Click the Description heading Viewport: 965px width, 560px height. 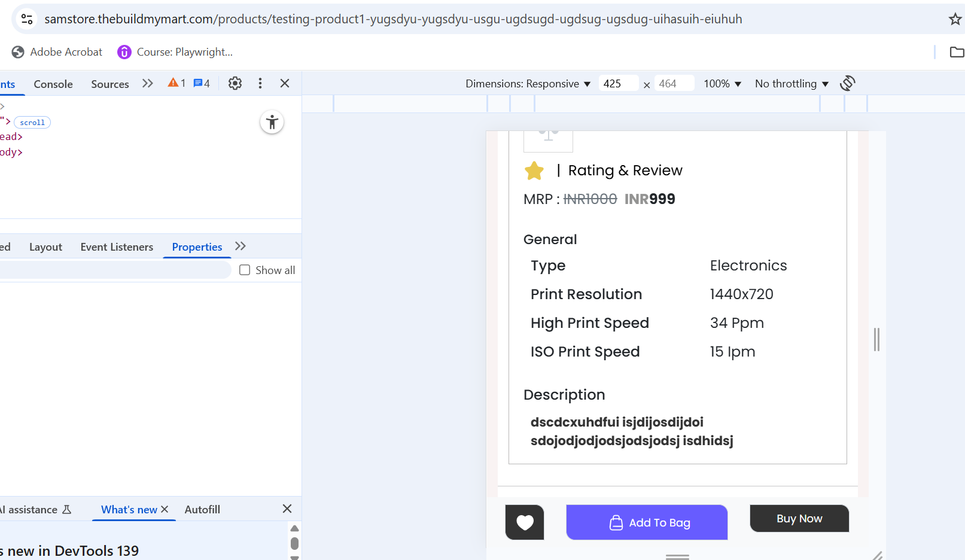pos(564,395)
